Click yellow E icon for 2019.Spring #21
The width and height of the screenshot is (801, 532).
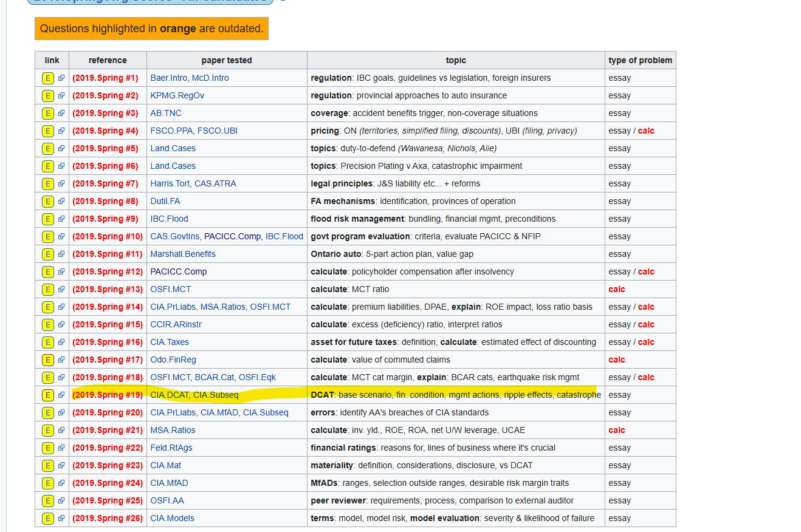pyautogui.click(x=48, y=430)
